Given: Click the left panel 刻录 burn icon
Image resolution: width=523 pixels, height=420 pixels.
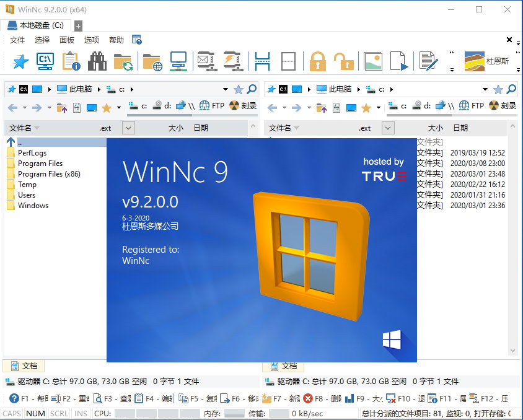Looking at the screenshot, I should 243,106.
